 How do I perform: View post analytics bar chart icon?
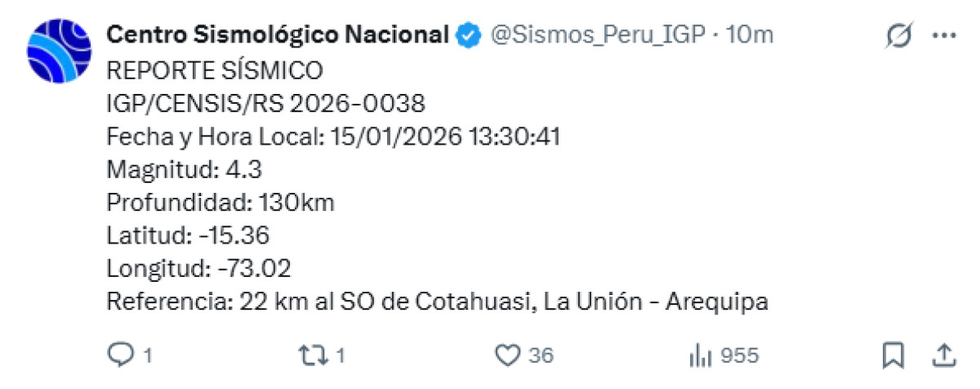pyautogui.click(x=700, y=355)
